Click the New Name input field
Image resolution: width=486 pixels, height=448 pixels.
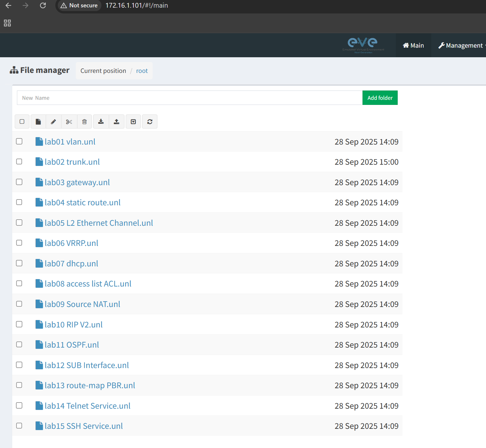(x=189, y=98)
